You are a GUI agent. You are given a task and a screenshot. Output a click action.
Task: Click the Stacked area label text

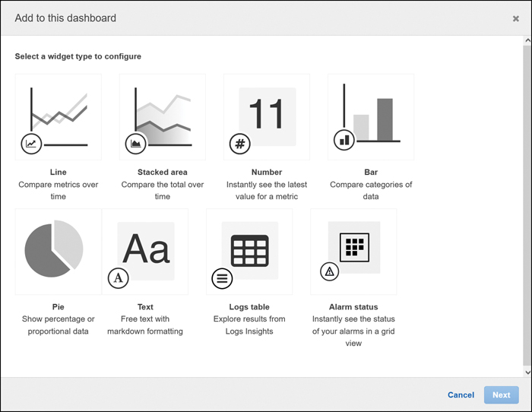(163, 172)
